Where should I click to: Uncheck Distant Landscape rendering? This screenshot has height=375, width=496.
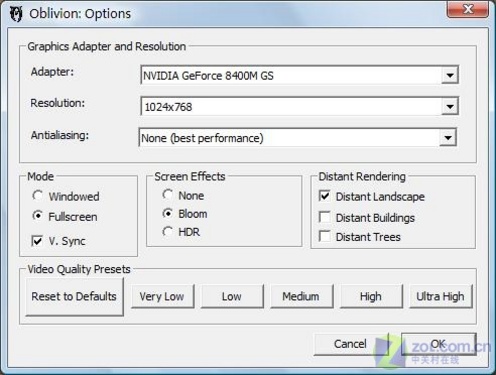[372, 196]
